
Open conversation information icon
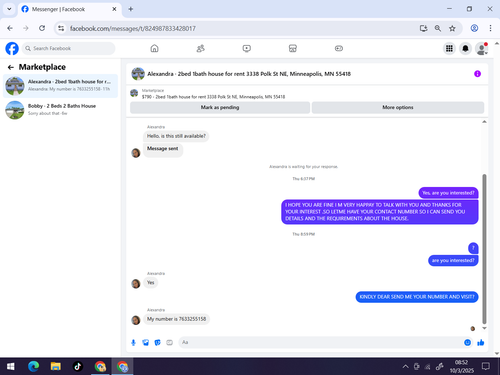(x=477, y=74)
